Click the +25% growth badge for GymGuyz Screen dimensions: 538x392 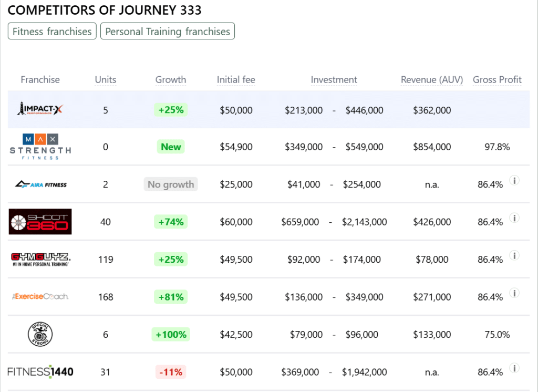pyautogui.click(x=171, y=259)
